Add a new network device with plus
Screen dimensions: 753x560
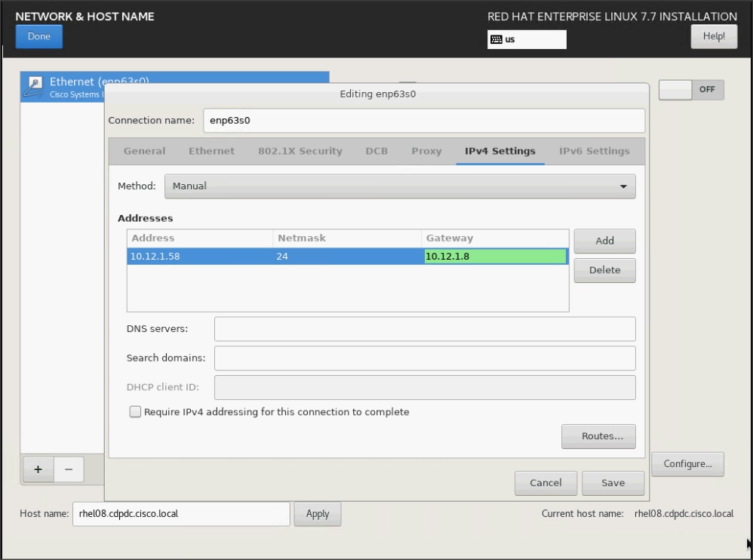point(38,469)
